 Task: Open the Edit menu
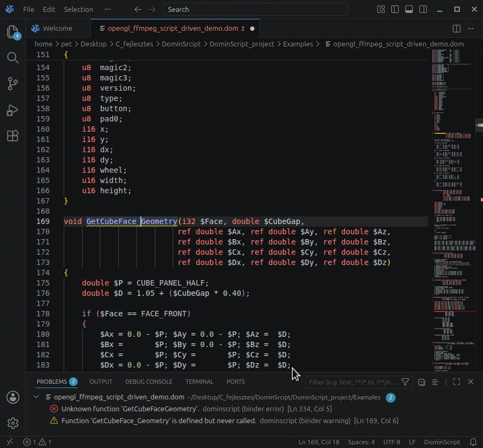coord(49,10)
